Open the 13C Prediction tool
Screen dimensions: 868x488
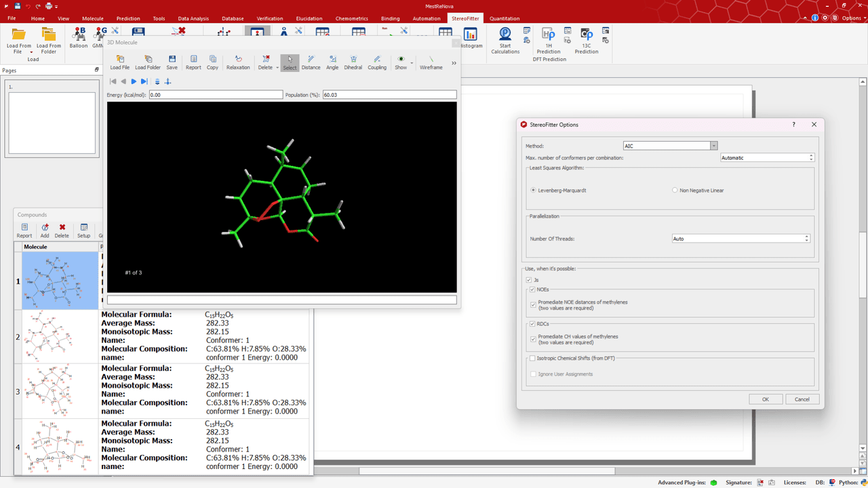[587, 41]
